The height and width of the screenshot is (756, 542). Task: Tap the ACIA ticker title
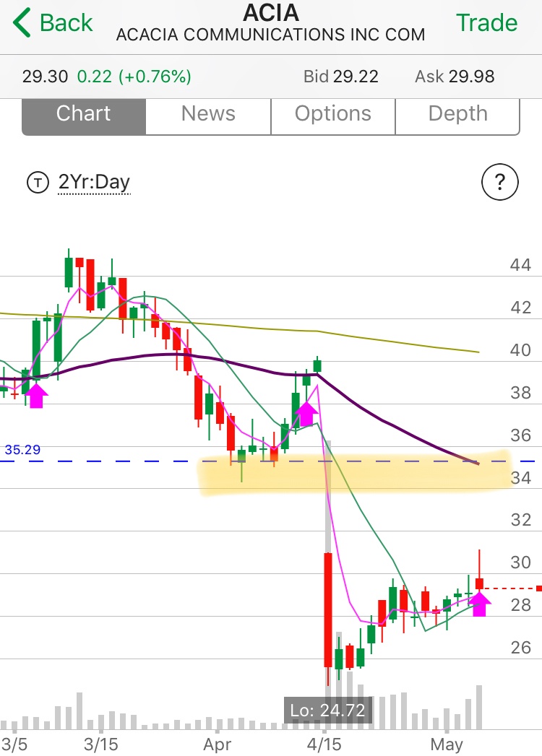(x=271, y=13)
